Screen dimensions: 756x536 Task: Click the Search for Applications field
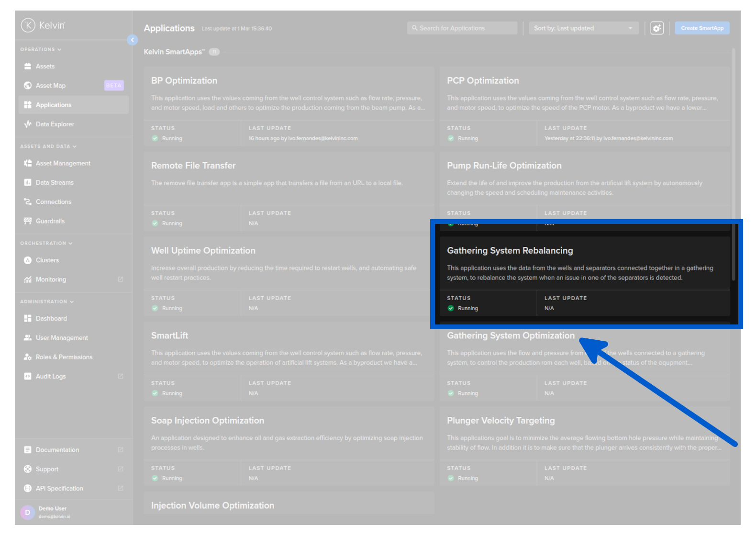[462, 28]
